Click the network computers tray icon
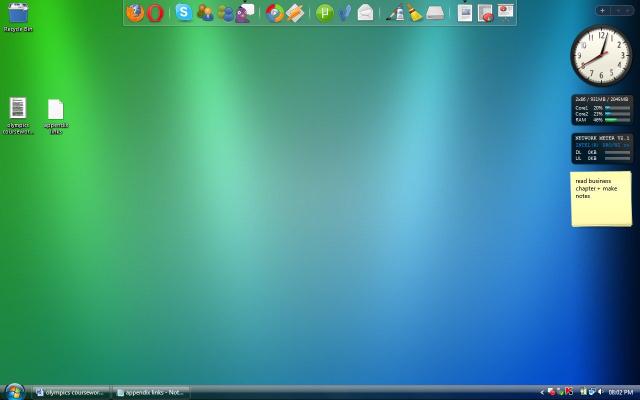The width and height of the screenshot is (640, 400). pos(592,392)
